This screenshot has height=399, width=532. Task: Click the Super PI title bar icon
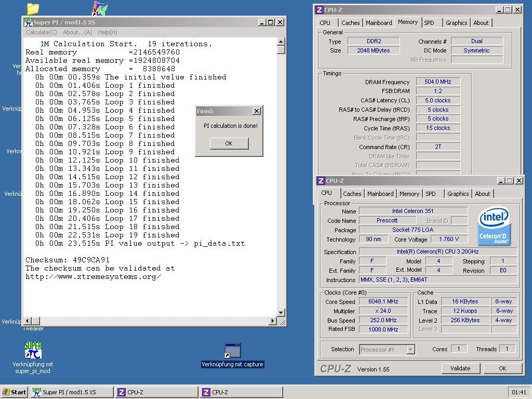[x=28, y=22]
